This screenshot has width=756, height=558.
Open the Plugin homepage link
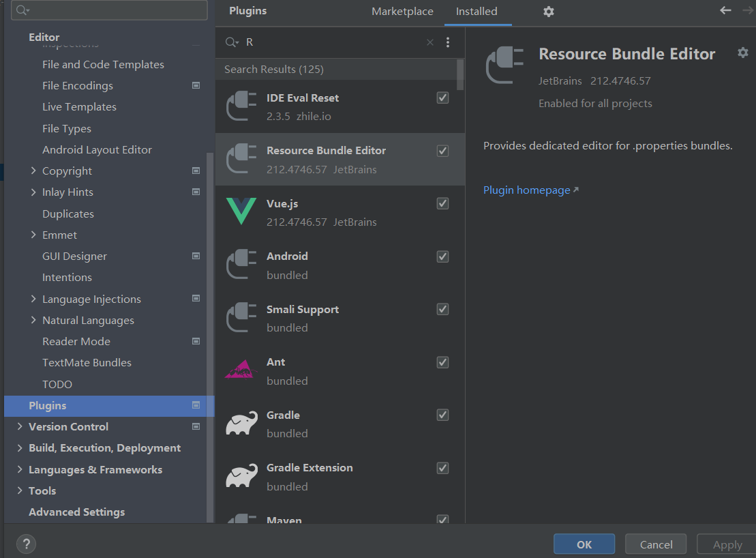[x=531, y=190]
